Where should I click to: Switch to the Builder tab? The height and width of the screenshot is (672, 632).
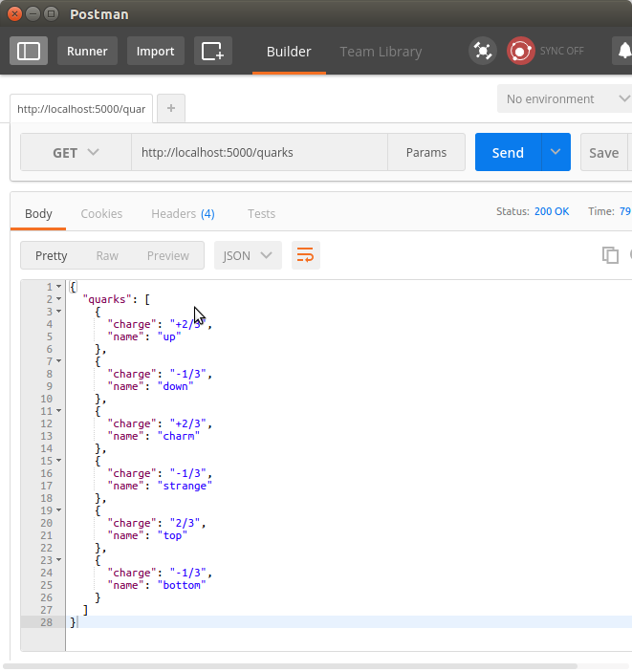tap(289, 52)
